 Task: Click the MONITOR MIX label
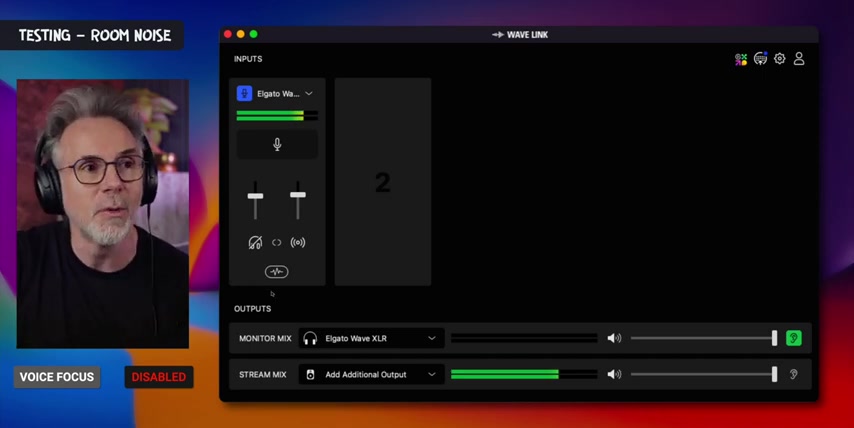[265, 338]
